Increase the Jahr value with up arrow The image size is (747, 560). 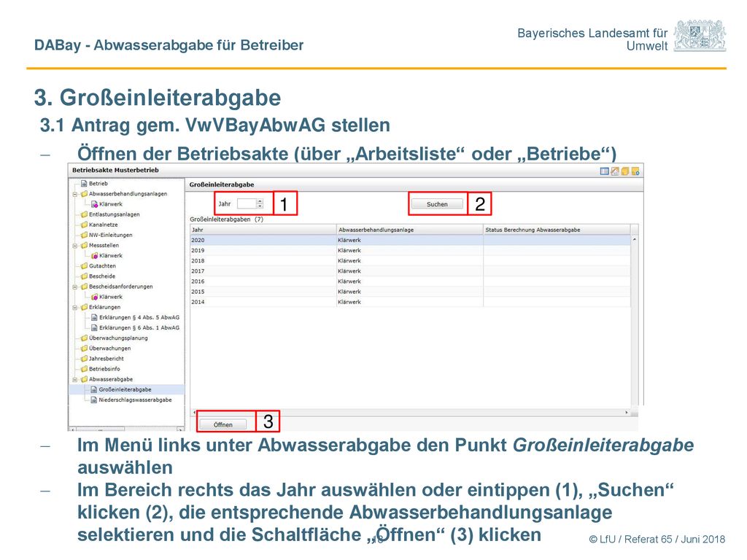click(x=260, y=201)
